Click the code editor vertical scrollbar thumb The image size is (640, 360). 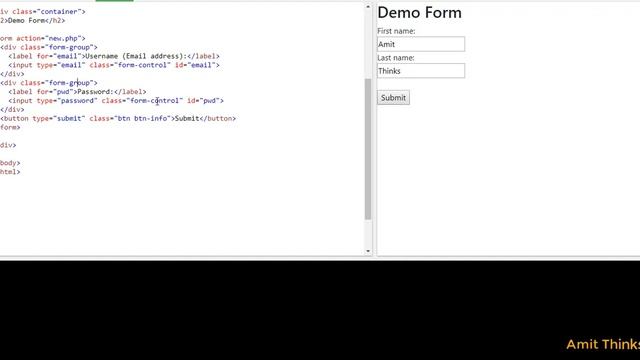point(368,149)
